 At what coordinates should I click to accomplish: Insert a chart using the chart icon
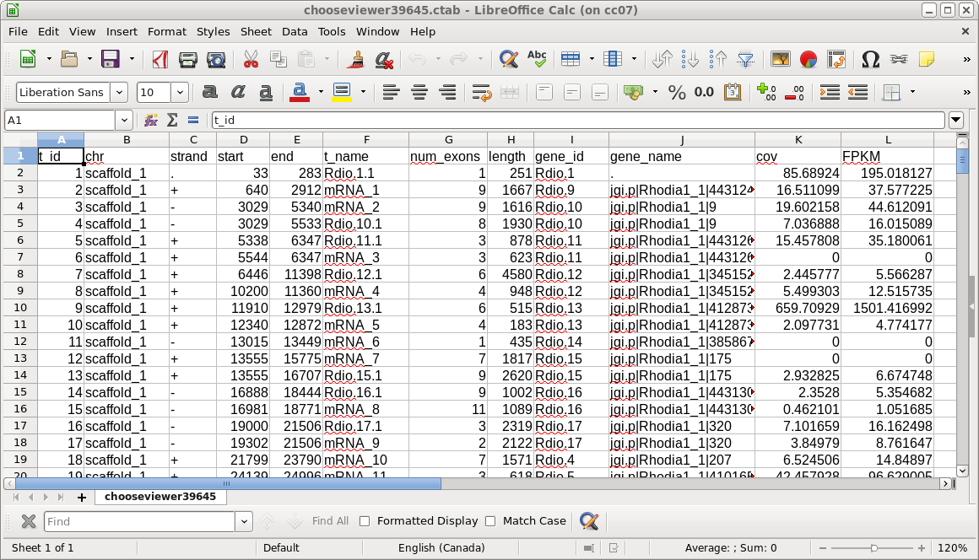coord(809,59)
